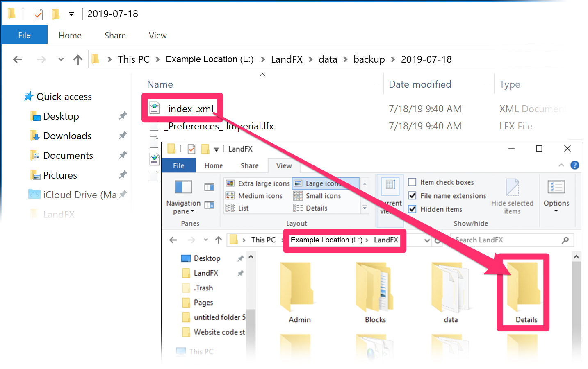The width and height of the screenshot is (588, 369).
Task: Switch to Home tab in LandFX window
Action: coord(214,166)
